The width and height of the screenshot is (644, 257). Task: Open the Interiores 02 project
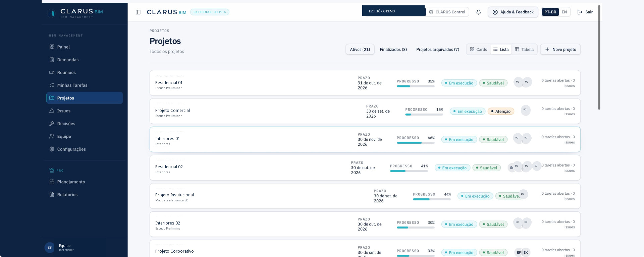coord(365,224)
